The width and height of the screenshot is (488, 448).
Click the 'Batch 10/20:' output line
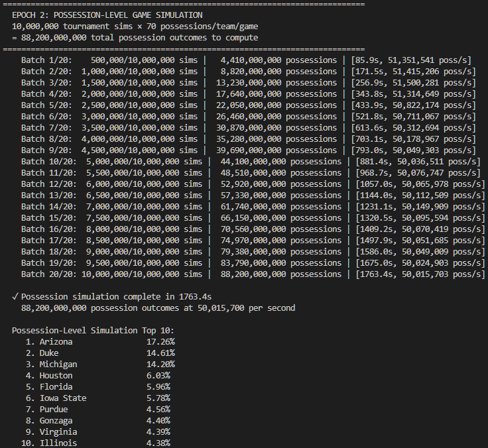coord(251,162)
